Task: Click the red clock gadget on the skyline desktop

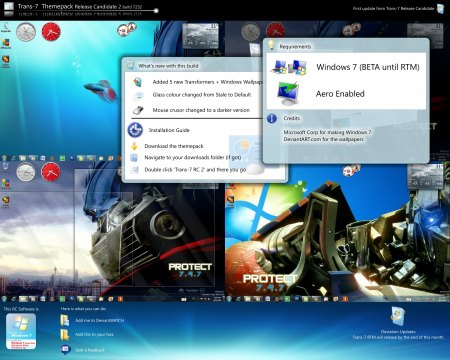Action: tap(51, 172)
